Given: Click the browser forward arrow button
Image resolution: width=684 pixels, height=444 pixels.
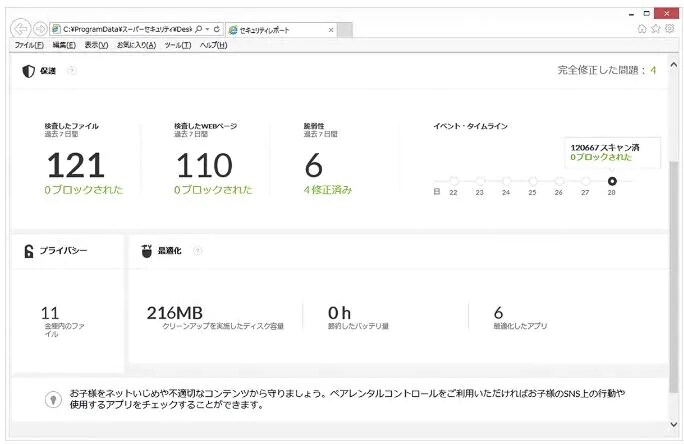Looking at the screenshot, I should pyautogui.click(x=40, y=29).
